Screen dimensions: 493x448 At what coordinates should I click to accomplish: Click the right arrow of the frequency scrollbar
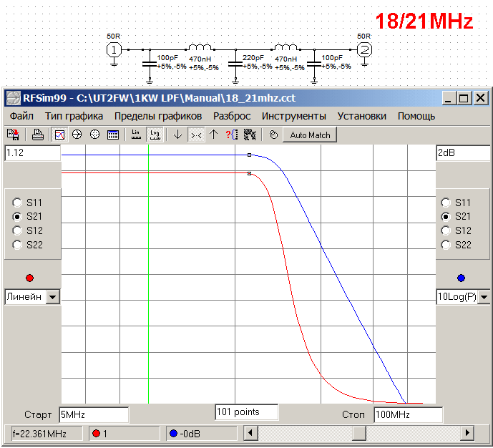pyautogui.click(x=467, y=433)
